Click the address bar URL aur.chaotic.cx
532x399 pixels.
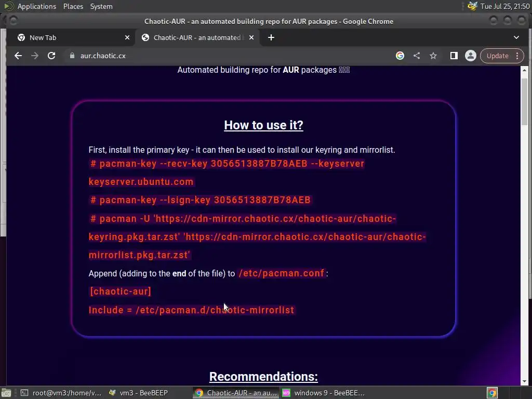[103, 56]
